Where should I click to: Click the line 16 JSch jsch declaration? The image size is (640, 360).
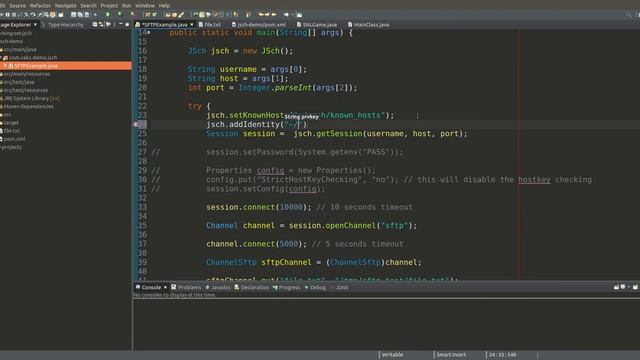240,51
